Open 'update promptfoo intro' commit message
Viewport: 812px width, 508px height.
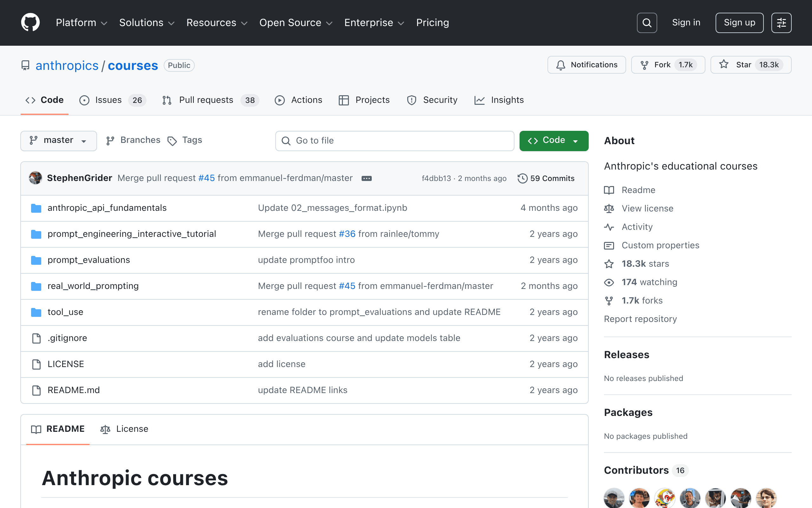click(x=306, y=260)
